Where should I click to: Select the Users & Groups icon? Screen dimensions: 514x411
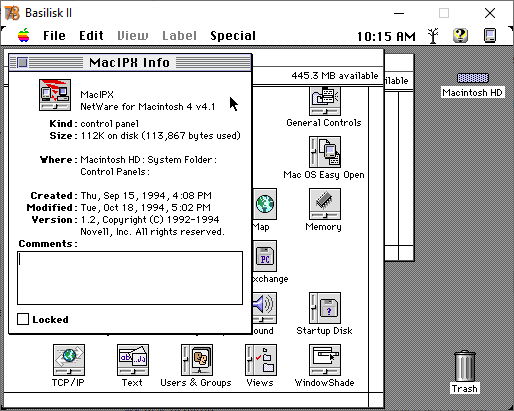tap(197, 360)
